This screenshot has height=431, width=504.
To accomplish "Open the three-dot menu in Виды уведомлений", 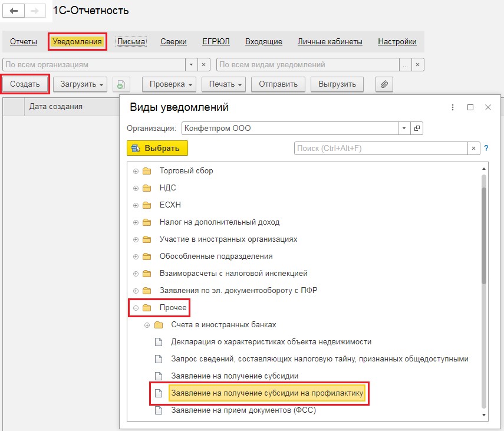I will (x=453, y=107).
